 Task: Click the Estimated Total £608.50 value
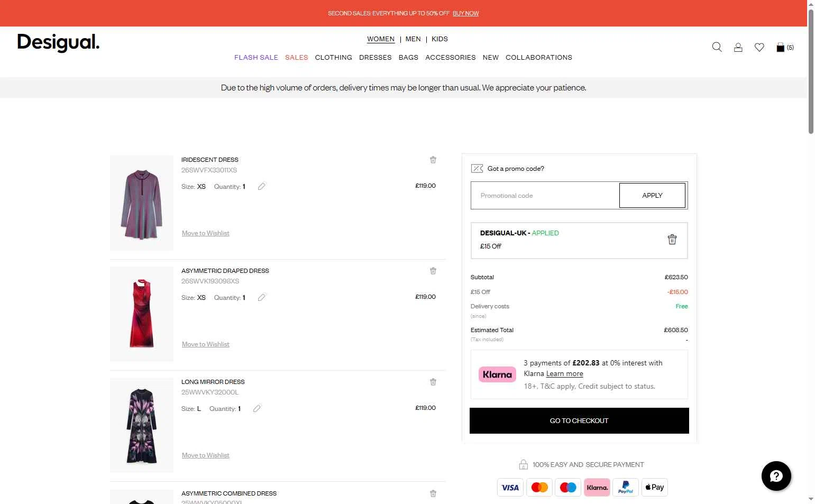(676, 330)
